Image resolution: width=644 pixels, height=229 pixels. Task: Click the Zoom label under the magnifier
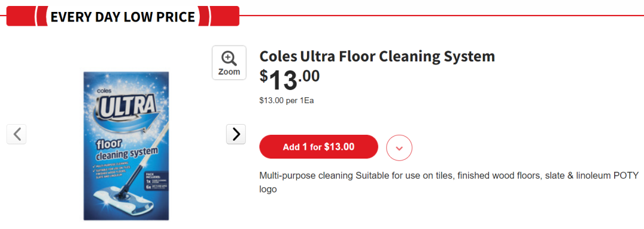coord(229,72)
